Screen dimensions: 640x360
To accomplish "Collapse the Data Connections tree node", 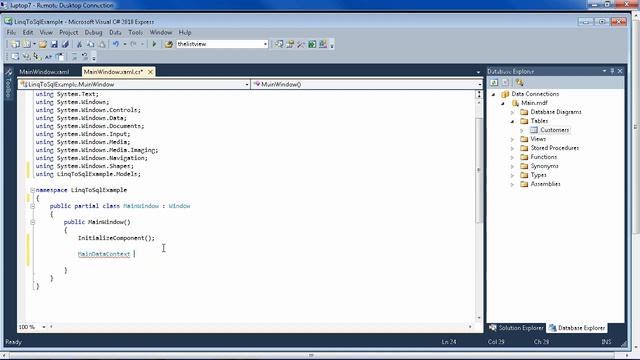I will pyautogui.click(x=493, y=94).
